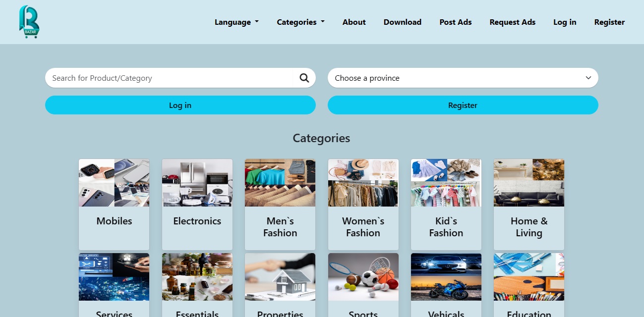Open the Properties category house image
Screen dimensions: 644x317
[x=280, y=277]
